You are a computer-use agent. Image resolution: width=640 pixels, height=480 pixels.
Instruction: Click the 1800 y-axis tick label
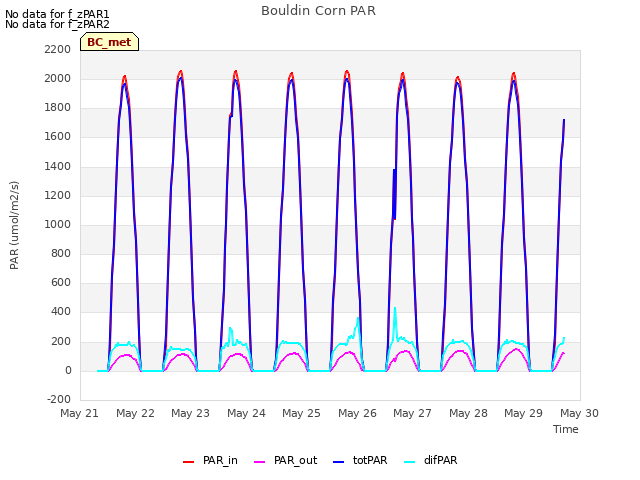(58, 108)
